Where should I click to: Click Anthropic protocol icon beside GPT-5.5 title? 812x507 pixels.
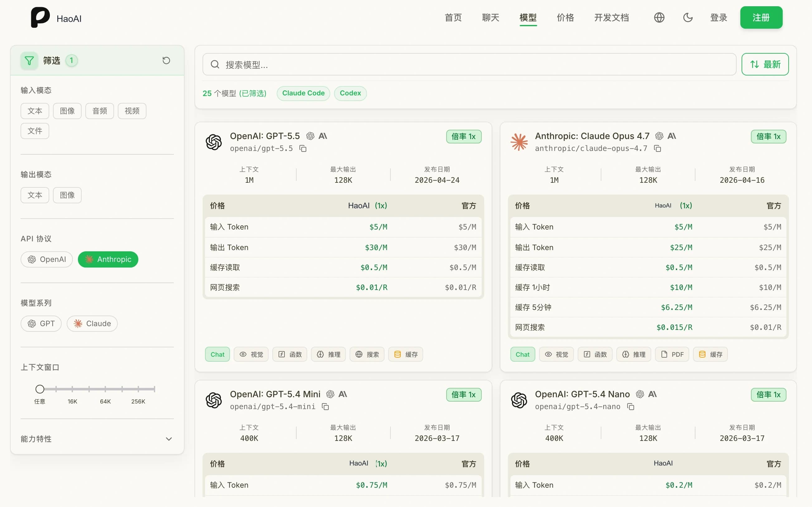[x=322, y=136]
